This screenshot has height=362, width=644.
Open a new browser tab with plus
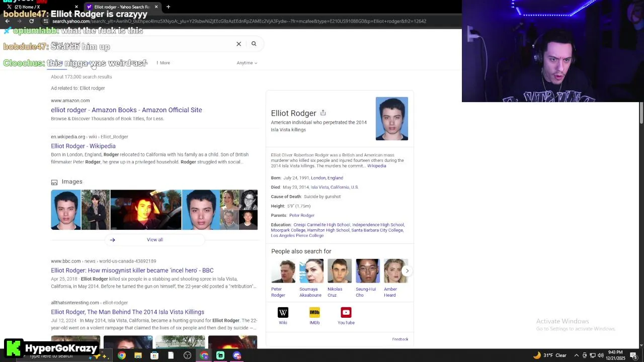168,7
